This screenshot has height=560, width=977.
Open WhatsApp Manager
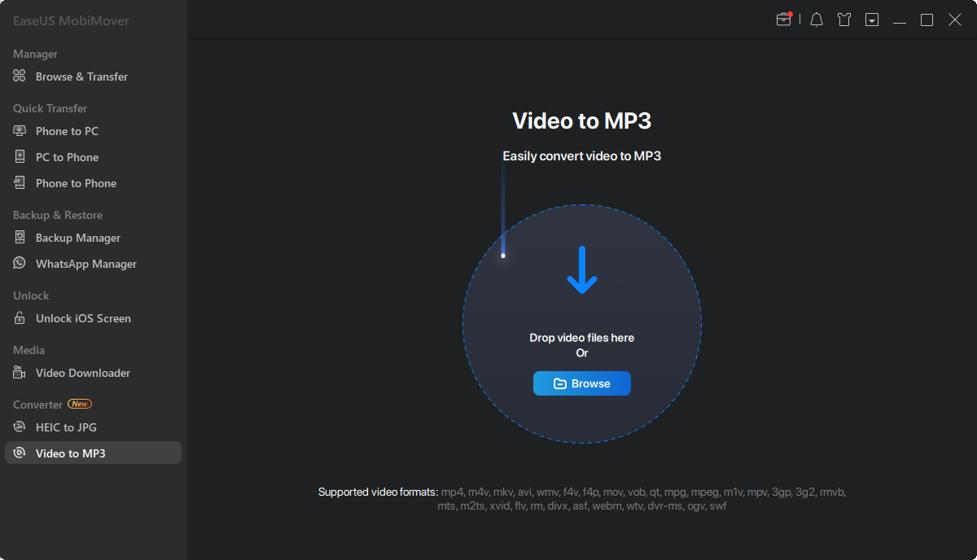point(93,264)
